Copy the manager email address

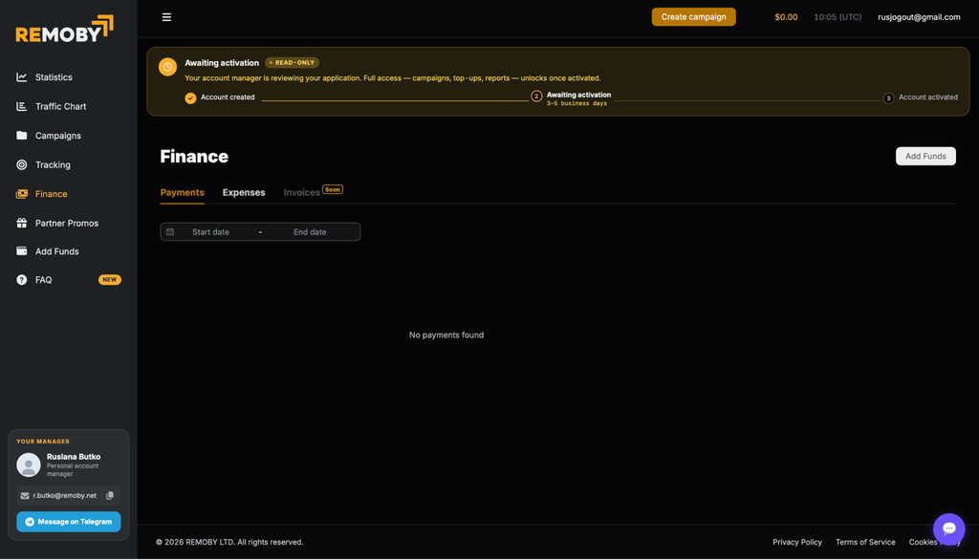(x=110, y=496)
